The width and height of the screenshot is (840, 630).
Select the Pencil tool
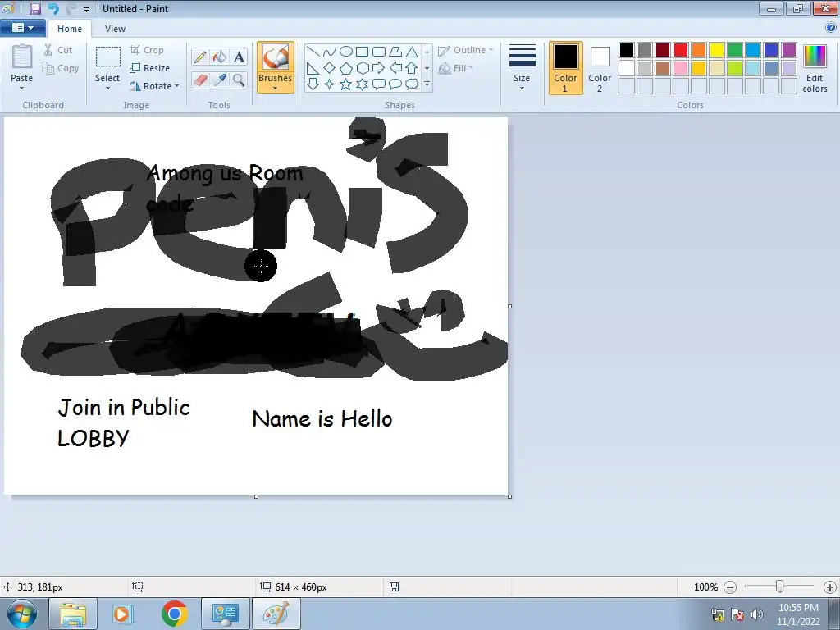(200, 57)
